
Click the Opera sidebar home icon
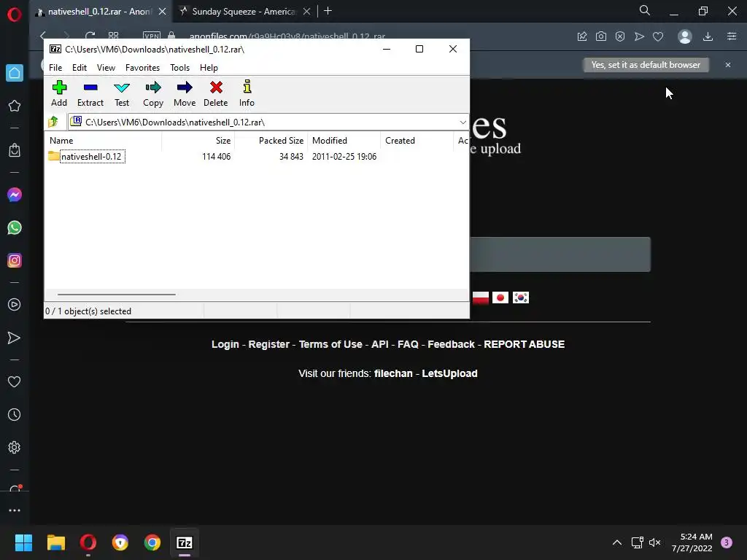(x=15, y=73)
